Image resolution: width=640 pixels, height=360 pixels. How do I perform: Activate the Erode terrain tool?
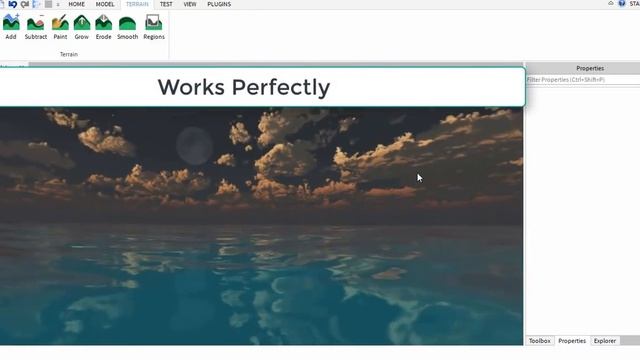pos(103,27)
